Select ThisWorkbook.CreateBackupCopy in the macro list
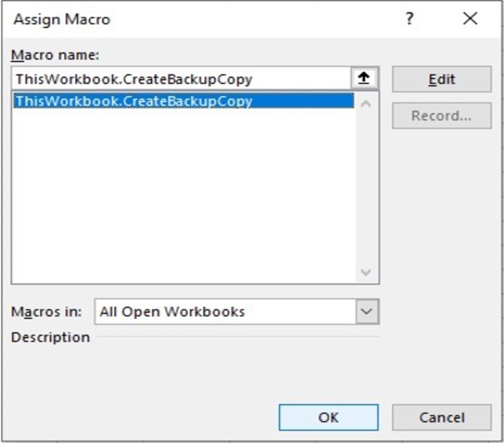 [x=184, y=101]
